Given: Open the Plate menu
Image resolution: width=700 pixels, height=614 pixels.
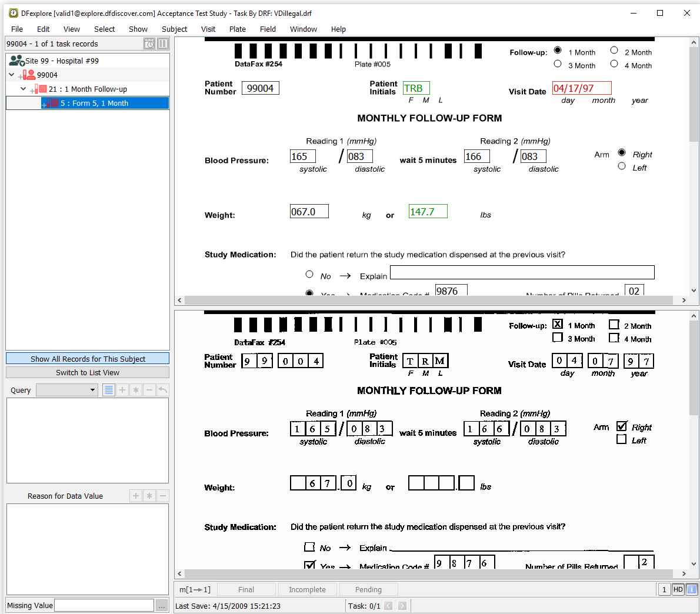Looking at the screenshot, I should pyautogui.click(x=238, y=29).
